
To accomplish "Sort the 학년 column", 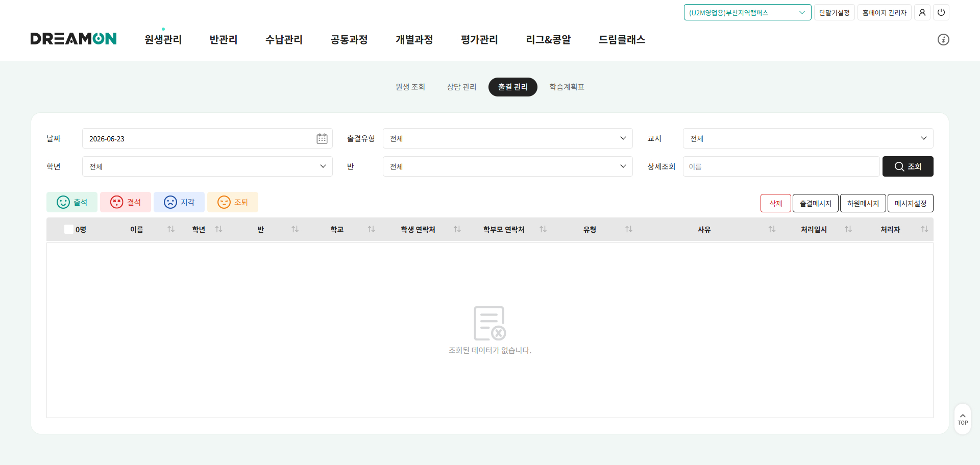I will pos(218,229).
